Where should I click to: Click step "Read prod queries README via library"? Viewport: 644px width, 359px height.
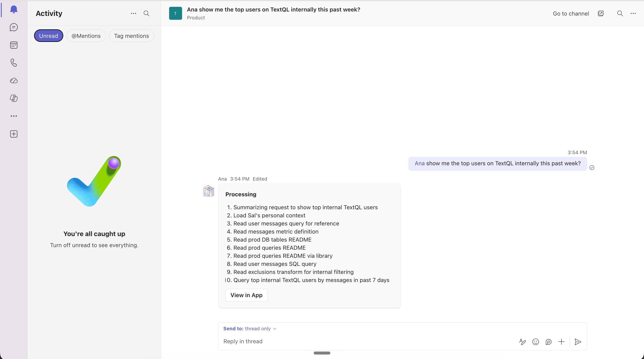(283, 256)
